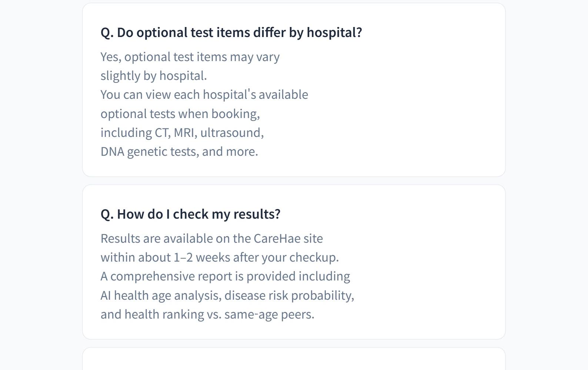Click the line "You can view each hospital's available"
The height and width of the screenshot is (370, 588).
(204, 95)
